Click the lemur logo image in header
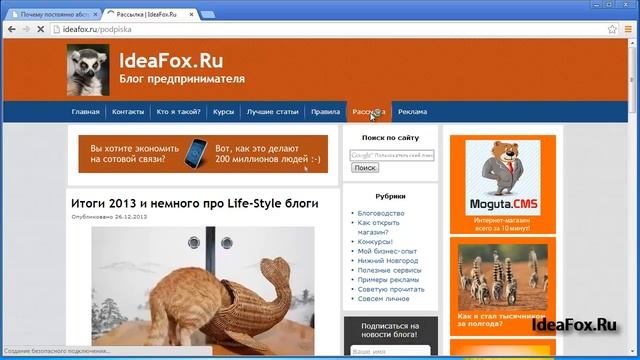This screenshot has width=640, height=360. click(88, 70)
